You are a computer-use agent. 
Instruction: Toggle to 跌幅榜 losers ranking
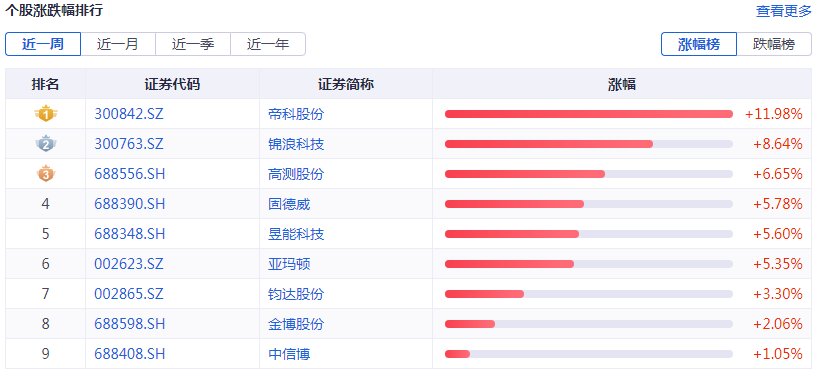click(x=775, y=44)
